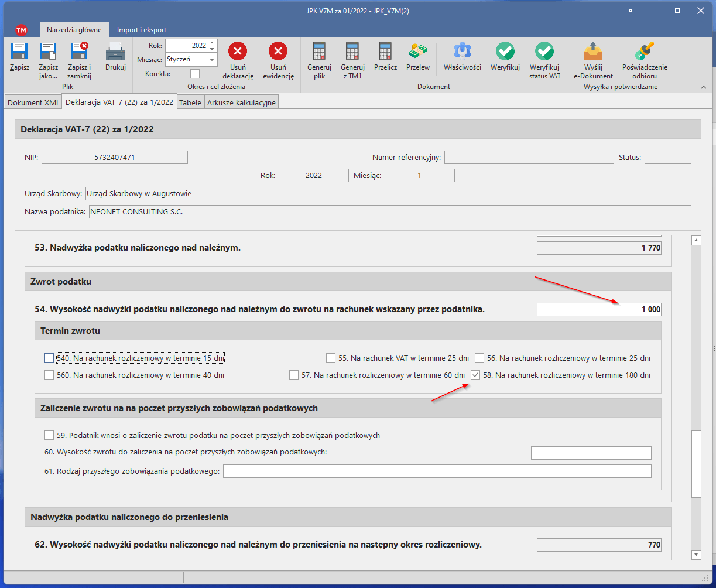This screenshot has width=716, height=588.
Task: Check option 540 refund within 15 days
Action: tap(49, 358)
